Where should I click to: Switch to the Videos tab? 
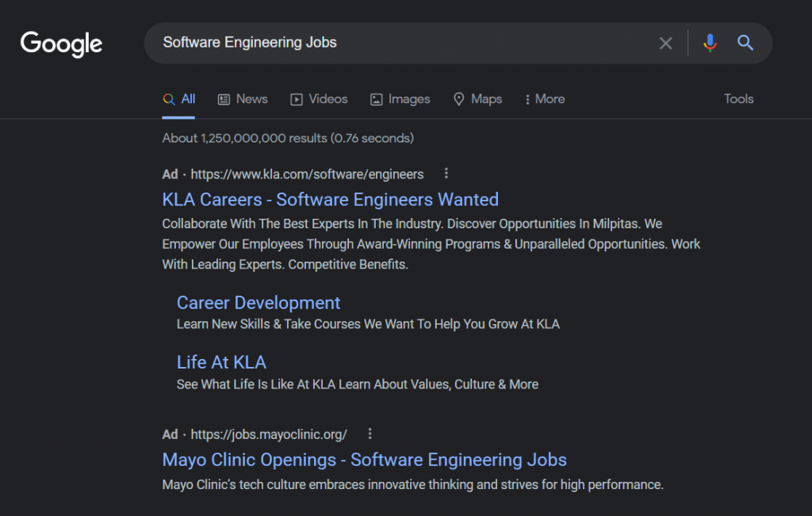pos(319,99)
